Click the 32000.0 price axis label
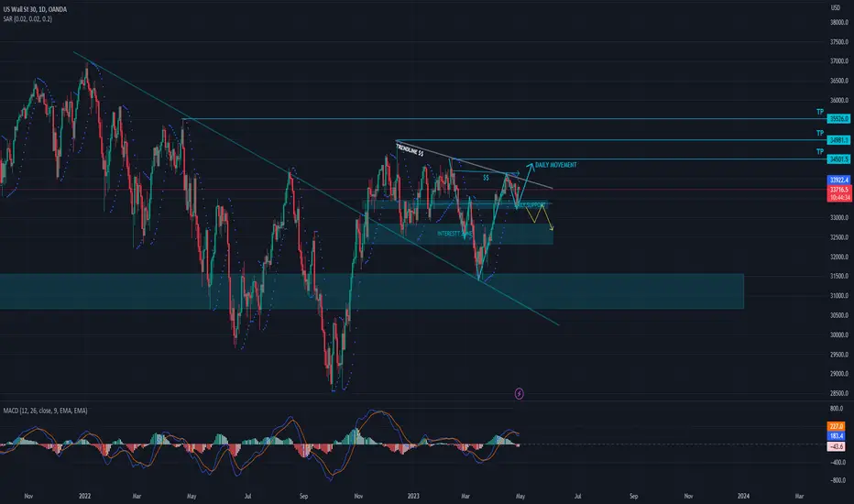The height and width of the screenshot is (504, 854). [x=839, y=257]
